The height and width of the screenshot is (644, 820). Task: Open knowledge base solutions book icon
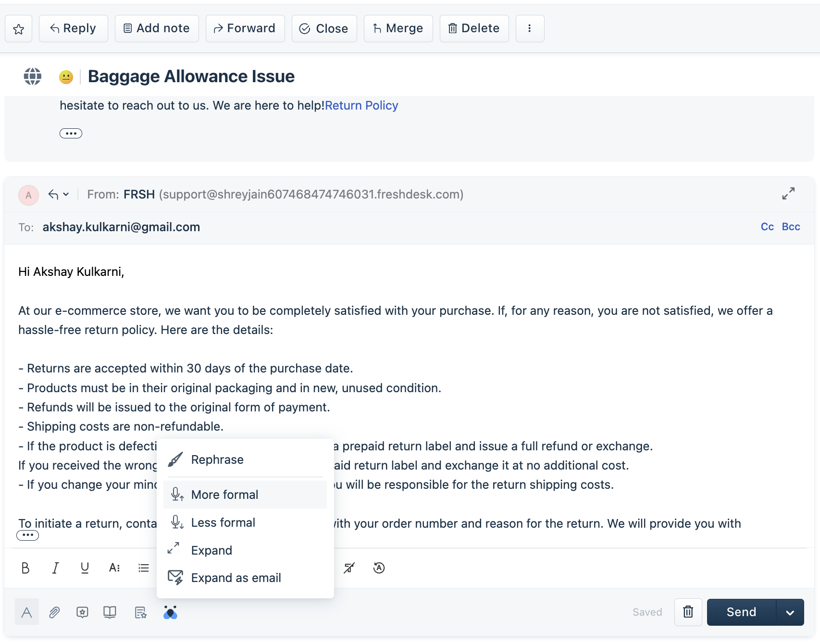tap(110, 612)
